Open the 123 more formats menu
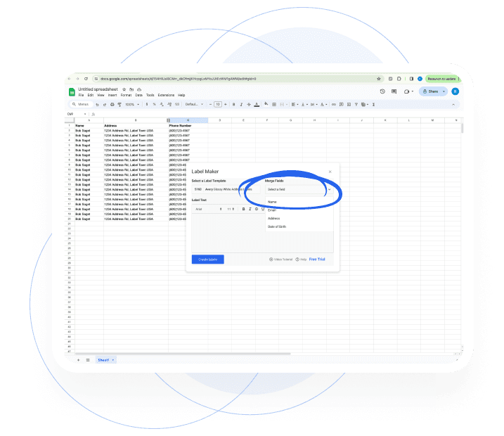Viewport: 504px width, 436px height. pyautogui.click(x=176, y=105)
